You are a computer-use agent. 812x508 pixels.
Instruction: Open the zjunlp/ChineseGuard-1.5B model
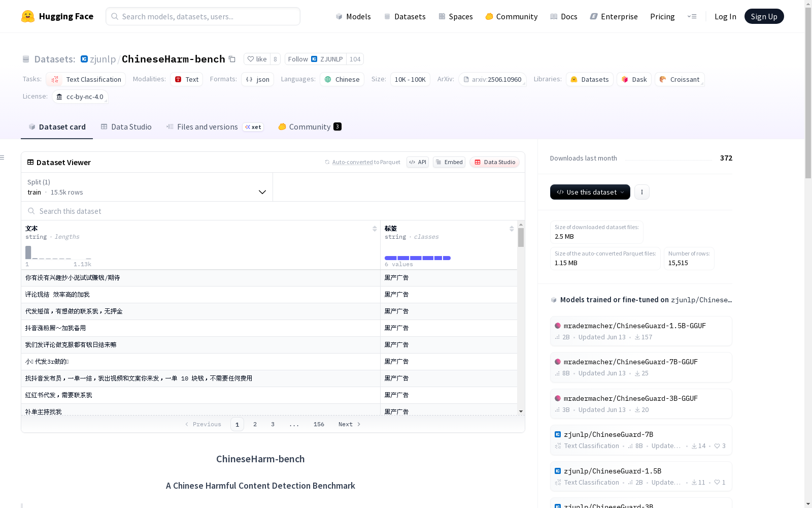tap(641, 477)
